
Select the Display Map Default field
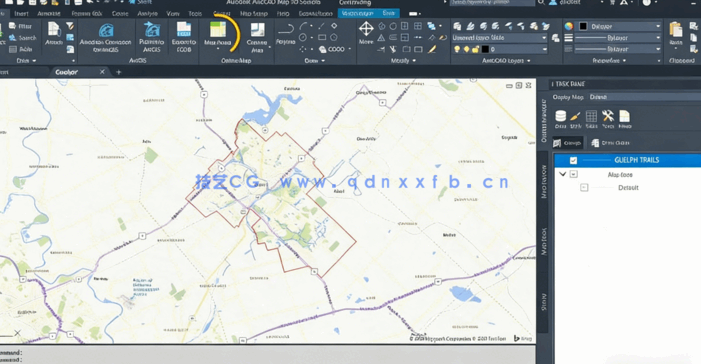click(x=644, y=97)
